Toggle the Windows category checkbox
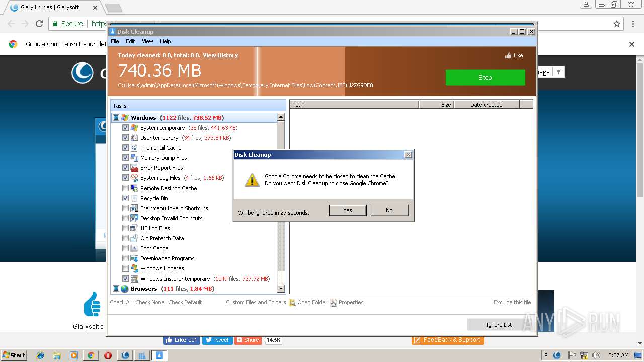This screenshot has width=644, height=362. pyautogui.click(x=116, y=118)
